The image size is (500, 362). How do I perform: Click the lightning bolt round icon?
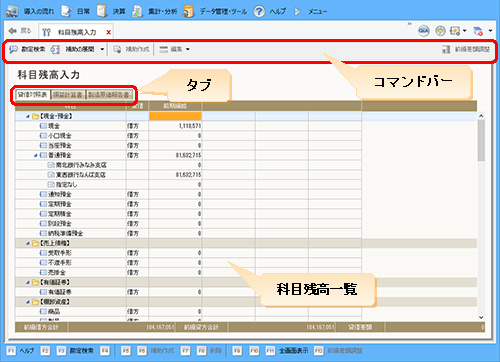[x=440, y=31]
